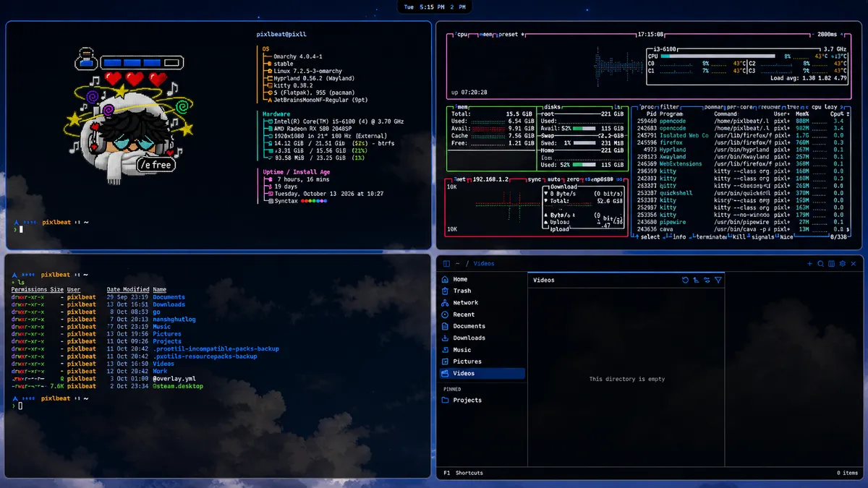Select the firefox process row in btop
The height and width of the screenshot is (488, 868).
[x=741, y=142]
